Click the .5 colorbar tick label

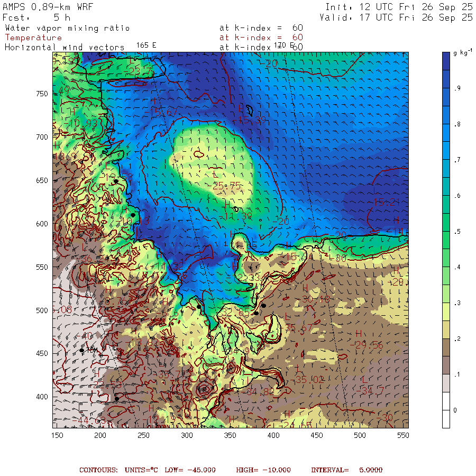[x=457, y=232]
